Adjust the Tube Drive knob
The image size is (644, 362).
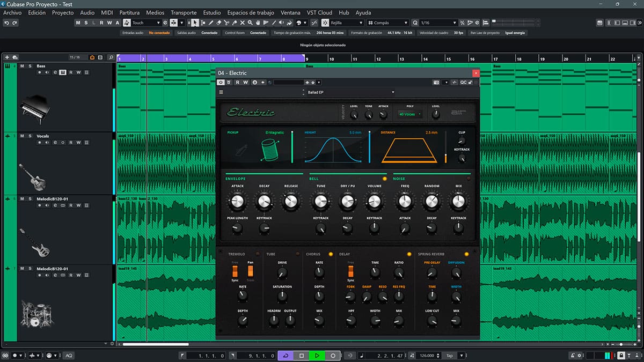(282, 273)
